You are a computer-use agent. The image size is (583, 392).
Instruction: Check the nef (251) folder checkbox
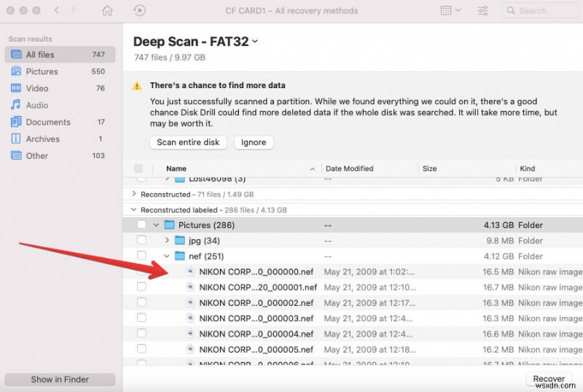tap(141, 256)
